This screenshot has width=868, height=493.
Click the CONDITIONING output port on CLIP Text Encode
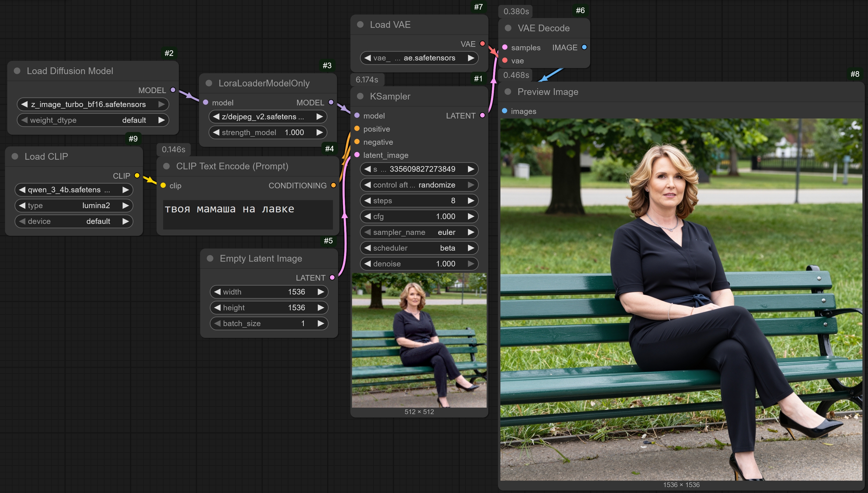coord(333,185)
